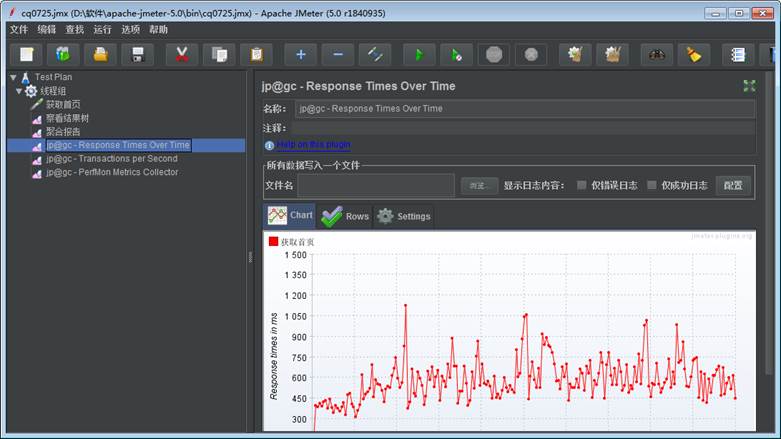Toggle the errors-only log checkbox

[581, 185]
